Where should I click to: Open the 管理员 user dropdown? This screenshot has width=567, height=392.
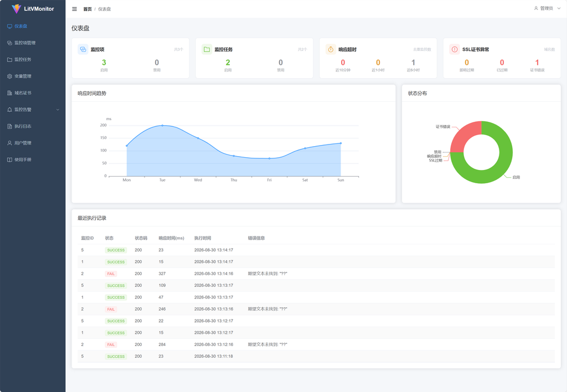547,8
